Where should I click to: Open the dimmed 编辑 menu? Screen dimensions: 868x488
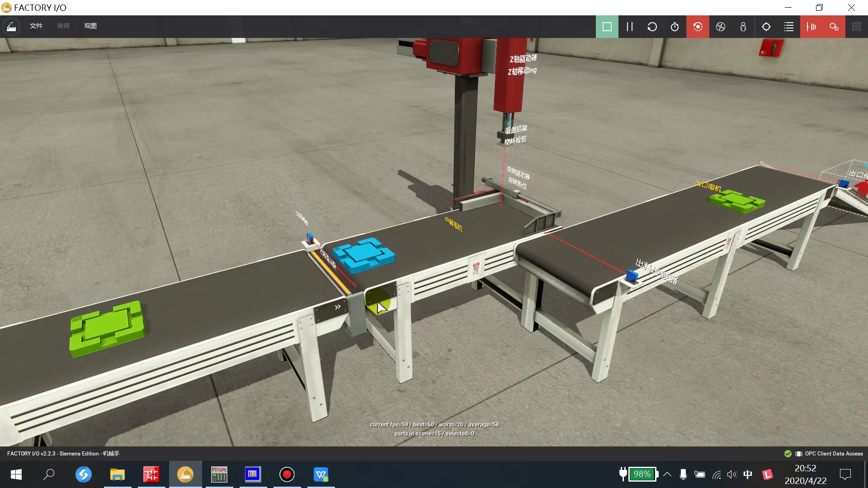coord(63,26)
